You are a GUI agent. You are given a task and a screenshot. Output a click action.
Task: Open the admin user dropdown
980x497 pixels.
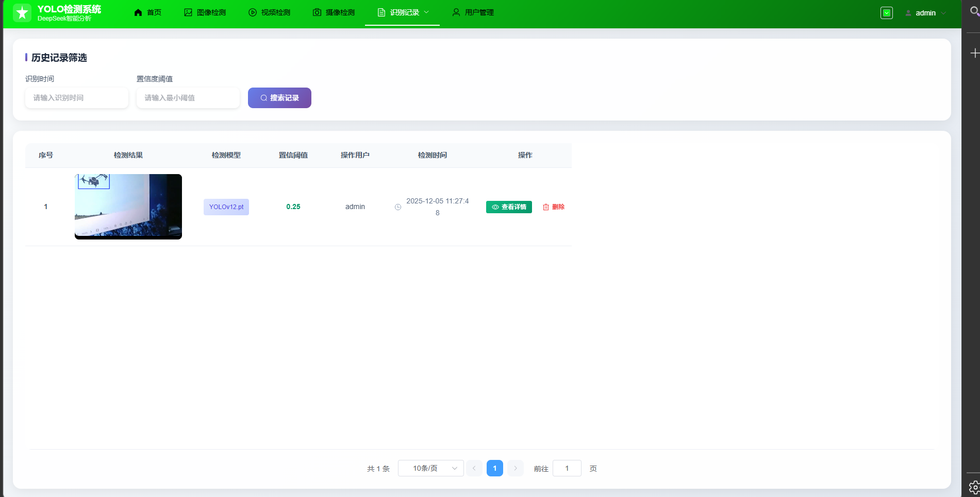(926, 13)
